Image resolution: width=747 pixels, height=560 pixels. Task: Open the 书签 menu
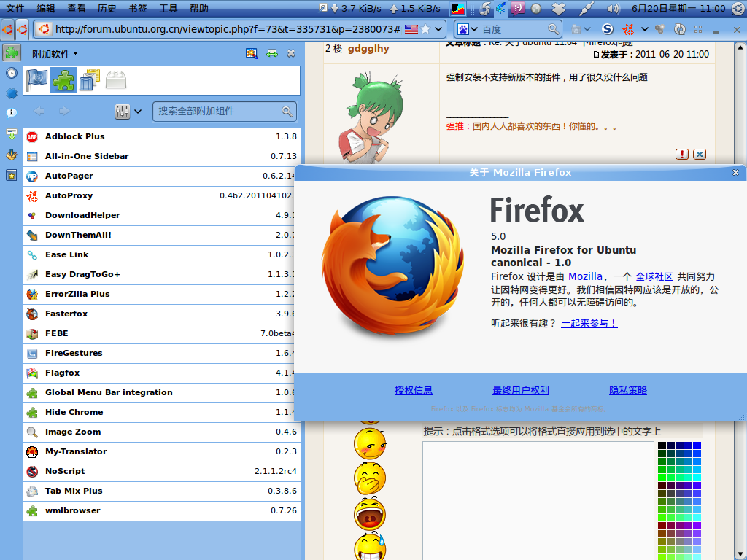point(138,8)
